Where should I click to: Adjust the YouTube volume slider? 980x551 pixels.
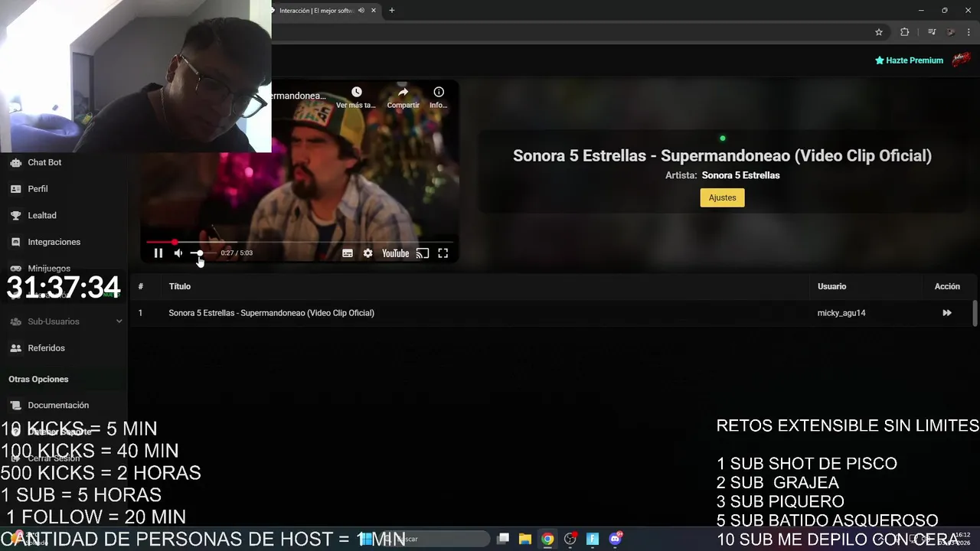click(x=203, y=253)
